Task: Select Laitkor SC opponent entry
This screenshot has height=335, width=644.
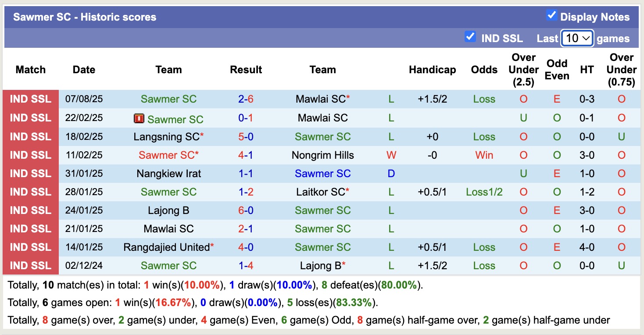Action: [321, 192]
